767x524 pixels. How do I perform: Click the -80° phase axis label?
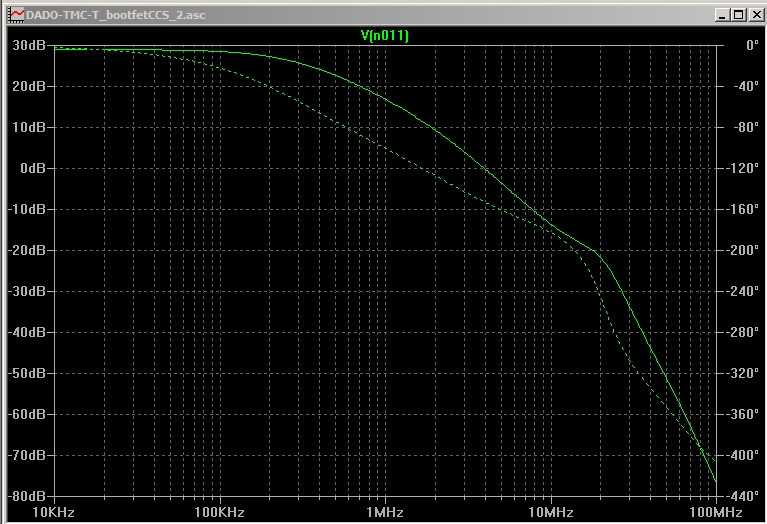pyautogui.click(x=746, y=128)
